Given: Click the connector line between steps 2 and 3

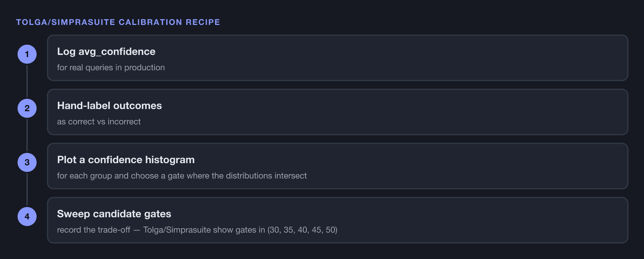Looking at the screenshot, I should [27, 135].
